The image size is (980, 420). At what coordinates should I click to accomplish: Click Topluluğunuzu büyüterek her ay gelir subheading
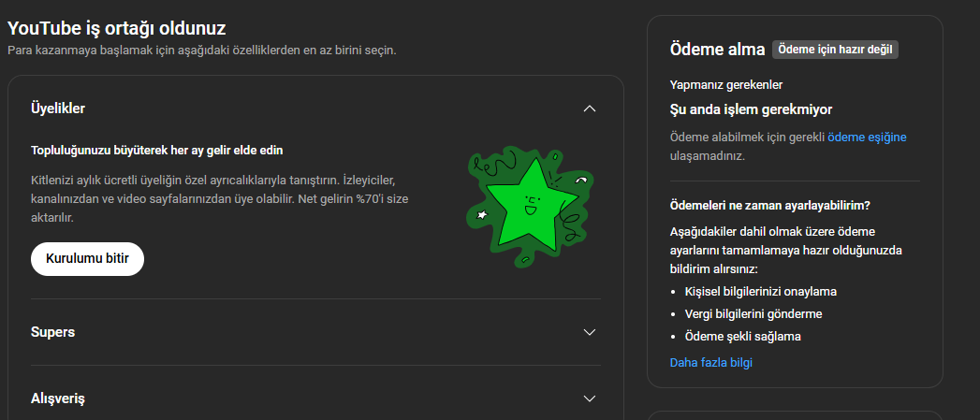click(157, 151)
